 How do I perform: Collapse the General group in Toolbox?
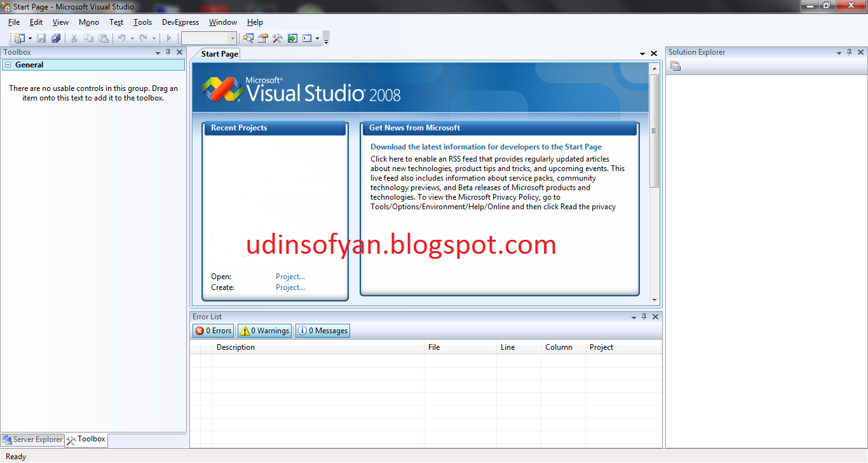8,65
